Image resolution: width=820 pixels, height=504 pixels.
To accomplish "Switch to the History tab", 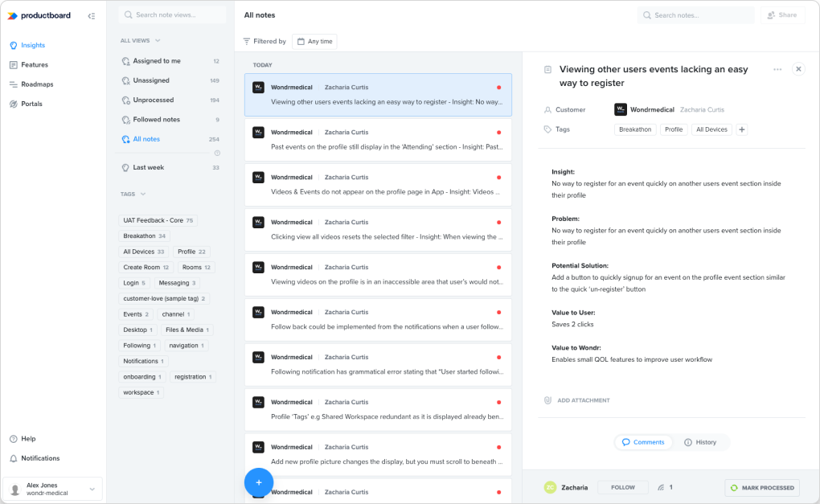I will (699, 442).
